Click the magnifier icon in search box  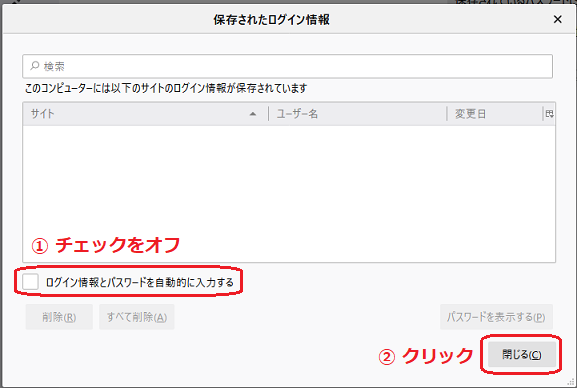tap(35, 66)
